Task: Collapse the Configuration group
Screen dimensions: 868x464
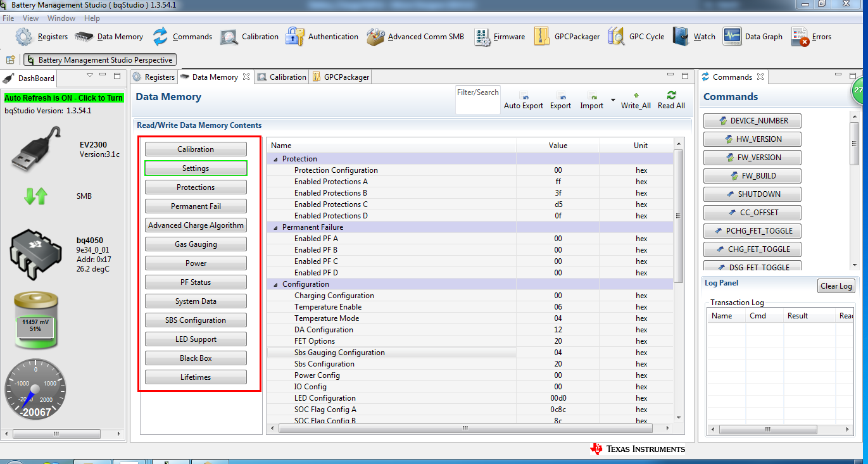Action: (x=275, y=284)
